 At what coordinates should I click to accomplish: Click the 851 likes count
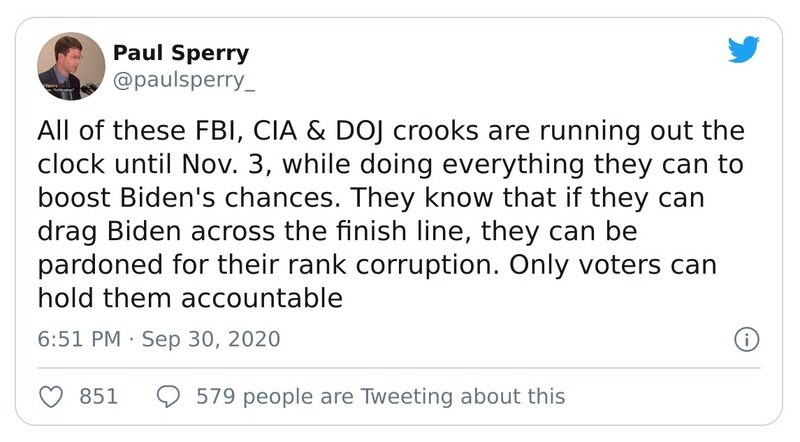point(99,396)
